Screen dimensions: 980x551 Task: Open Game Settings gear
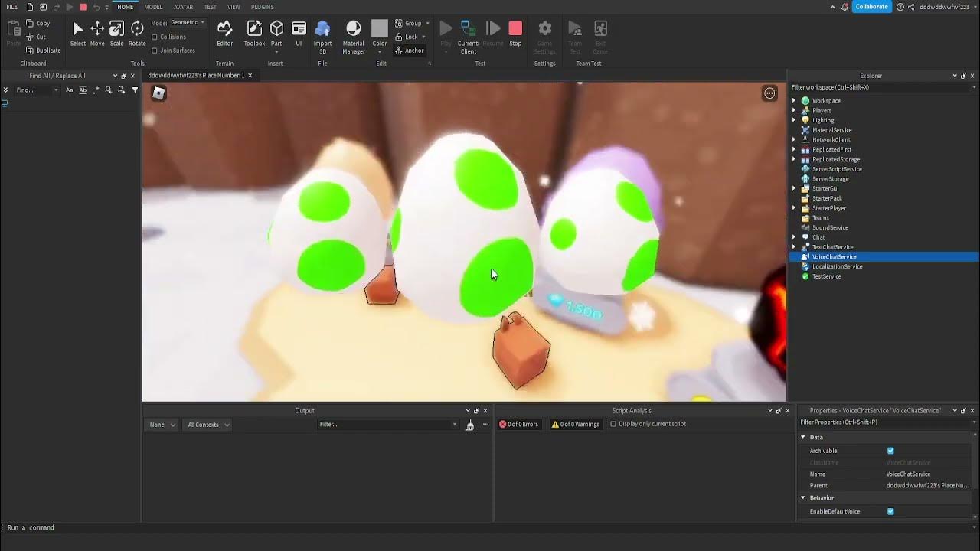[x=544, y=37]
